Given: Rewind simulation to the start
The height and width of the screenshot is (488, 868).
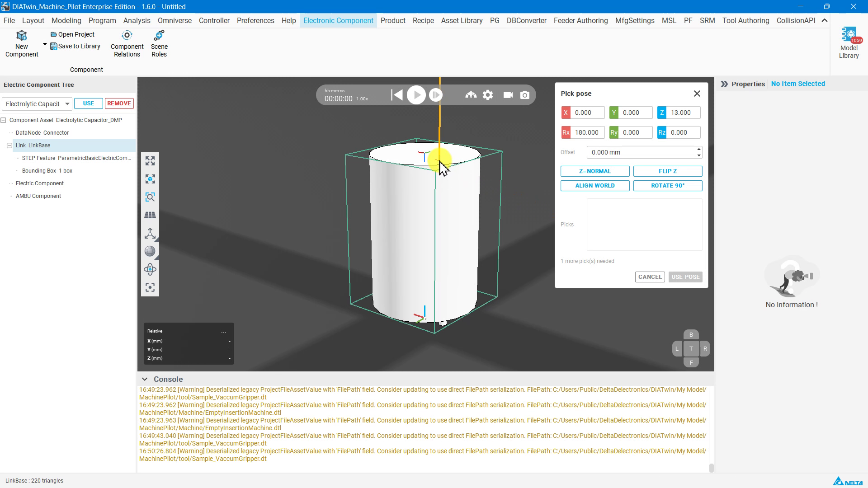Looking at the screenshot, I should 397,95.
